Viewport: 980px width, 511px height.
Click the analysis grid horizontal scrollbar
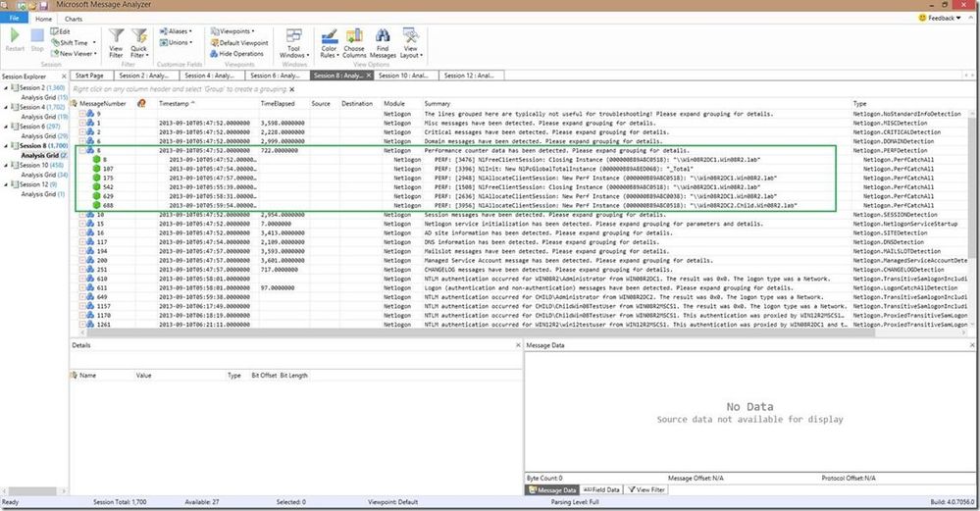[x=482, y=332]
